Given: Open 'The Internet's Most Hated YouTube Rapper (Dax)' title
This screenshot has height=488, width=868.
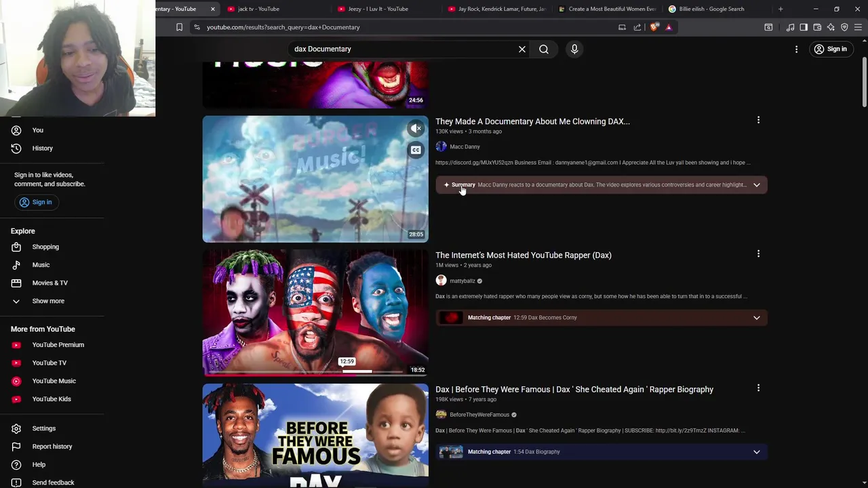Looking at the screenshot, I should pos(524,255).
